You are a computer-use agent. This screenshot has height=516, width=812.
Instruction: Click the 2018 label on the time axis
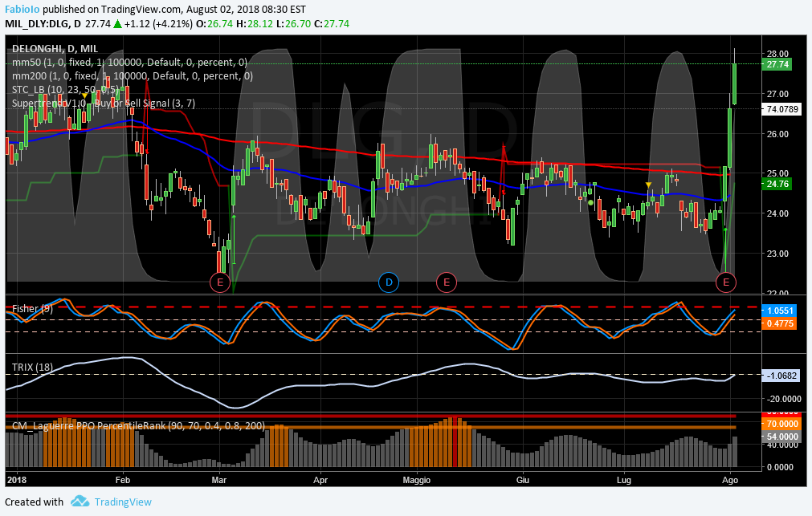point(18,480)
